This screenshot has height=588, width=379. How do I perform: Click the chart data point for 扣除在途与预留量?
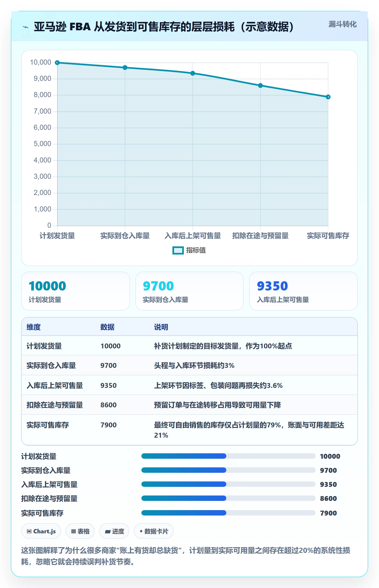[260, 85]
